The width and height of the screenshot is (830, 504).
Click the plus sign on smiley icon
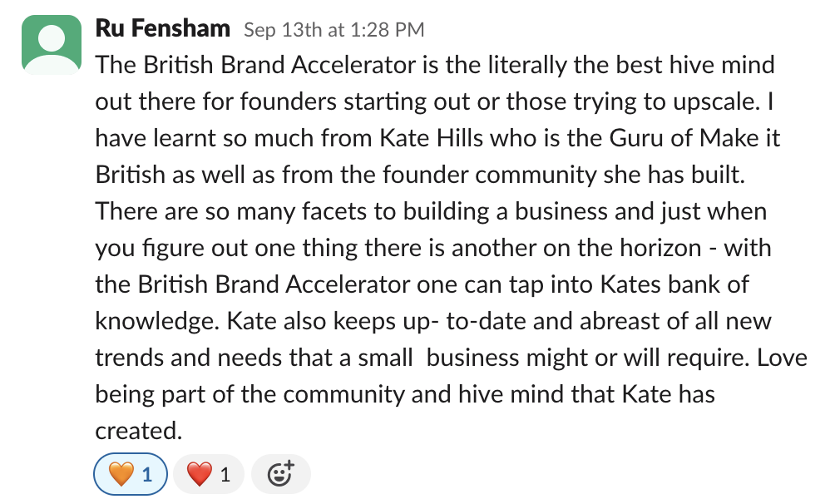[289, 466]
